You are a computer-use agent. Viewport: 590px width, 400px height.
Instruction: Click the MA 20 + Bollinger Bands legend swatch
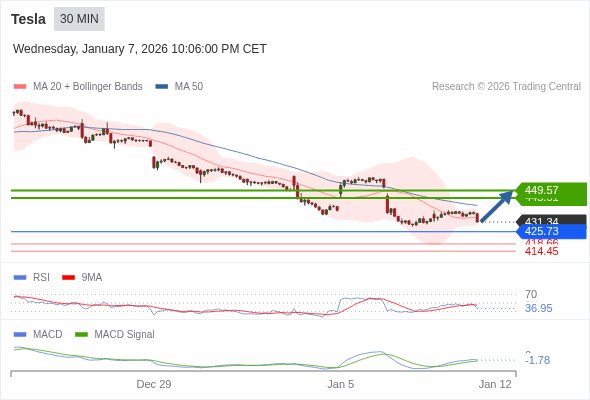click(x=20, y=87)
